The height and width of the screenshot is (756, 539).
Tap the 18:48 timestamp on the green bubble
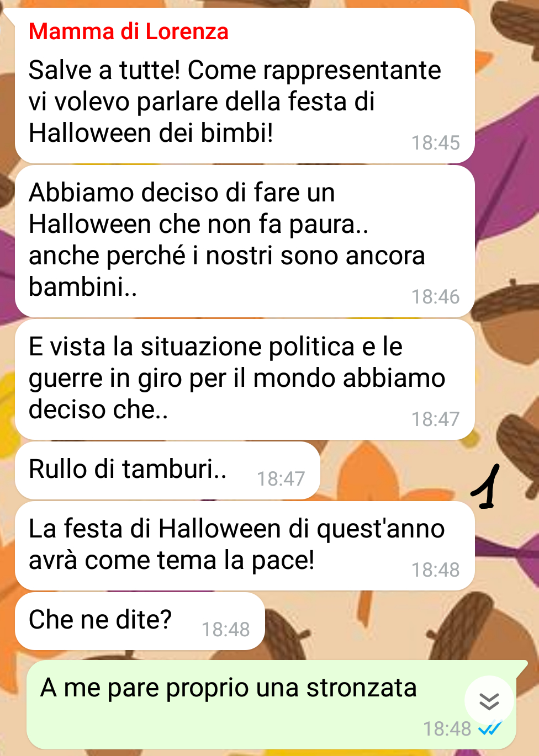[447, 729]
